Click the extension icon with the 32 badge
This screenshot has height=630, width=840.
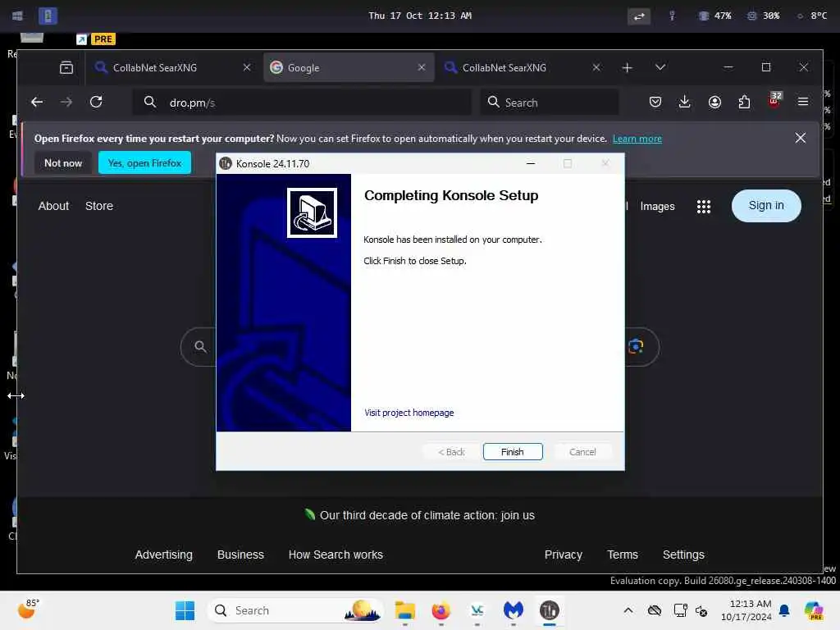tap(774, 101)
